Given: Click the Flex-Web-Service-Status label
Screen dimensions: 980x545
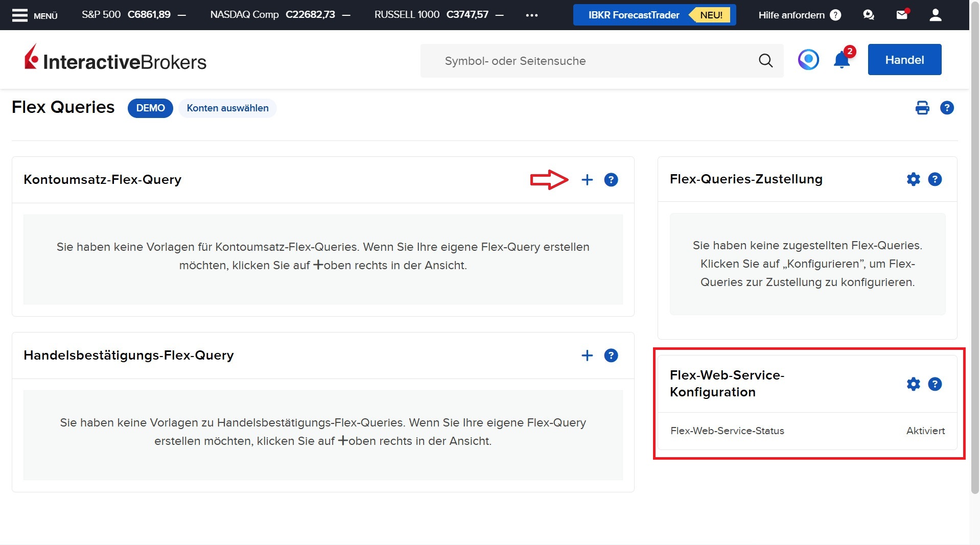Looking at the screenshot, I should coord(727,431).
